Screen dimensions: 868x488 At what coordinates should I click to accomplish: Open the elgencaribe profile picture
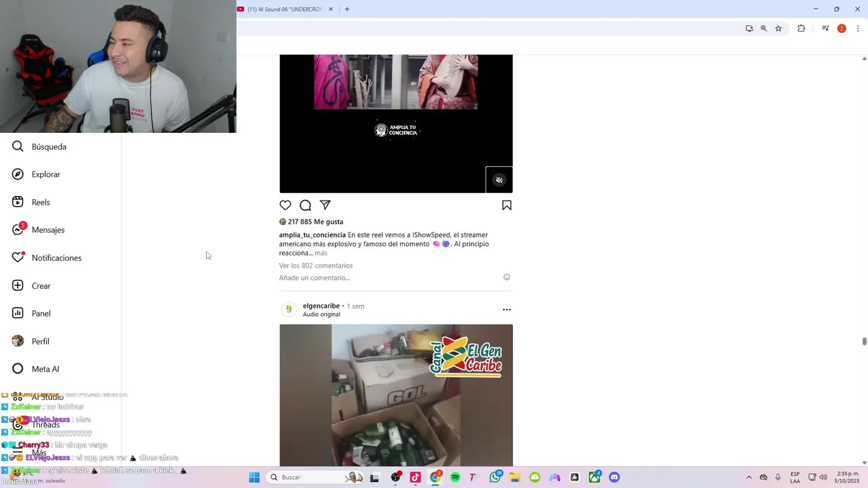coord(289,310)
